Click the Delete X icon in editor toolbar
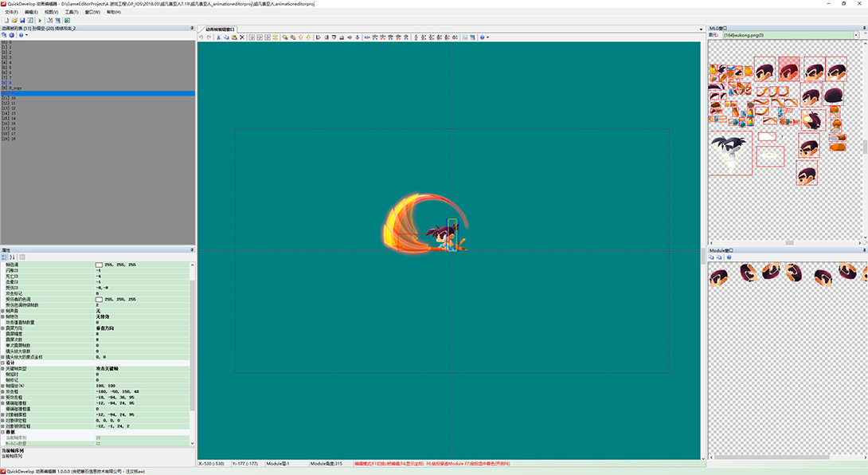The width and height of the screenshot is (868, 475). click(x=242, y=37)
